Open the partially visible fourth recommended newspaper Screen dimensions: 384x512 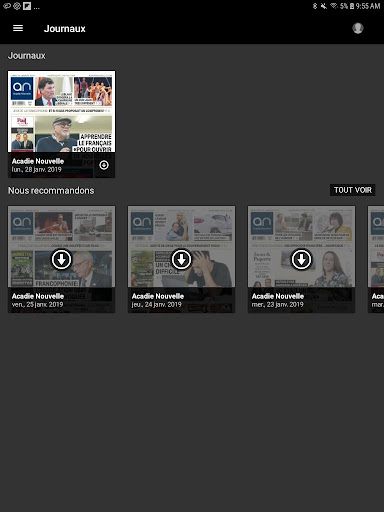coord(376,259)
